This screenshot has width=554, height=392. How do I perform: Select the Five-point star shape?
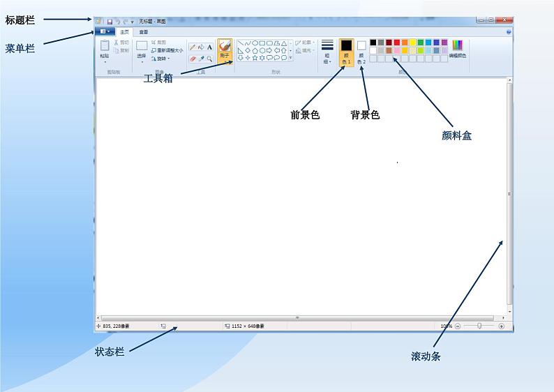coord(255,58)
